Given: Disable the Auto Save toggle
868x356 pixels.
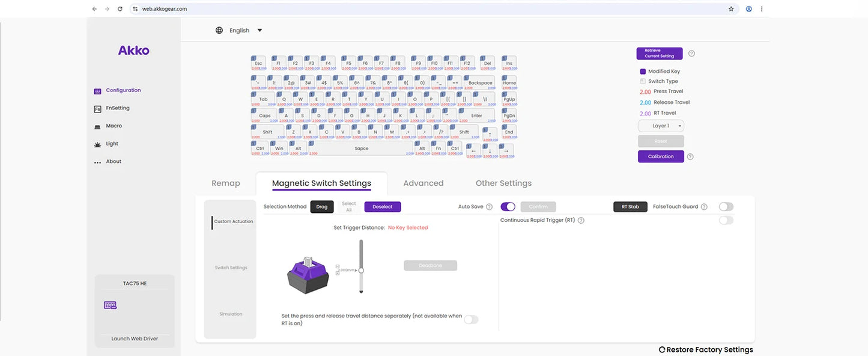Looking at the screenshot, I should 508,206.
